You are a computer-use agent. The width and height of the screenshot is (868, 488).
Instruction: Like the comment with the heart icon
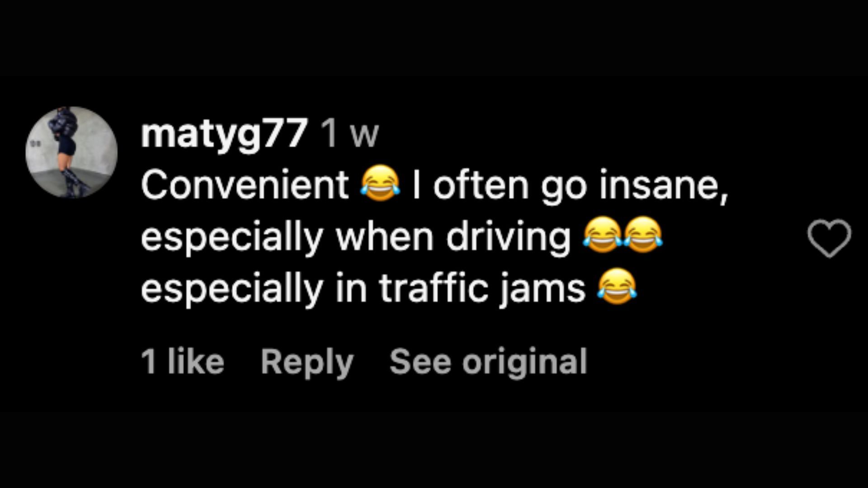(829, 238)
